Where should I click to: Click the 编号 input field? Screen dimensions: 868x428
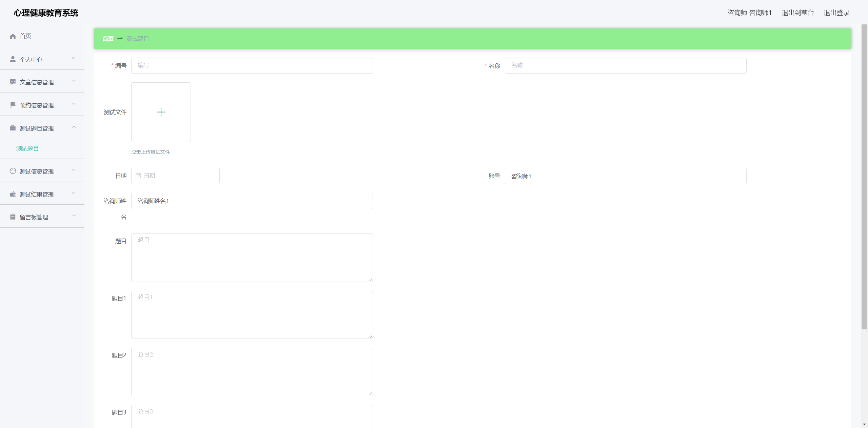click(x=252, y=65)
